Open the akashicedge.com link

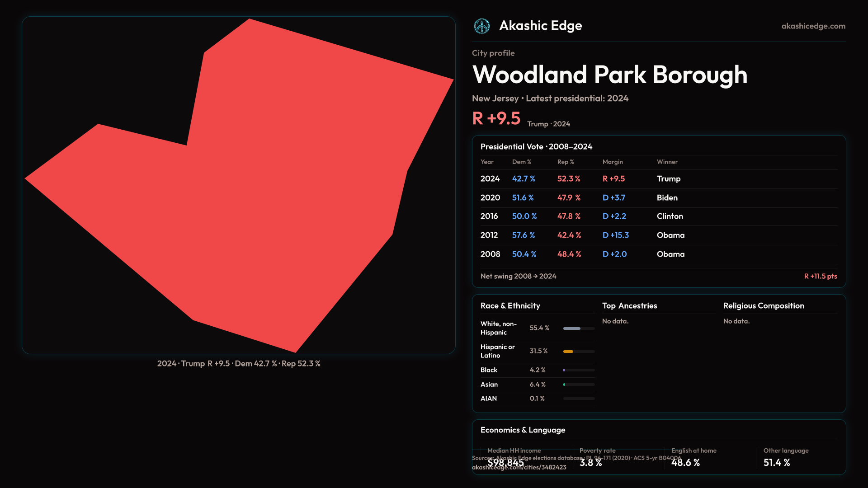(x=813, y=26)
